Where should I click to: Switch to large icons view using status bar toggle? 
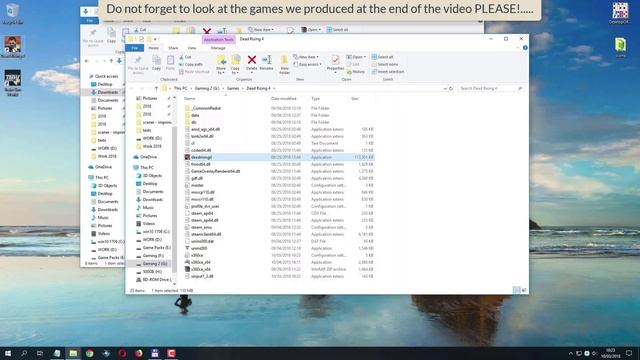point(524,290)
